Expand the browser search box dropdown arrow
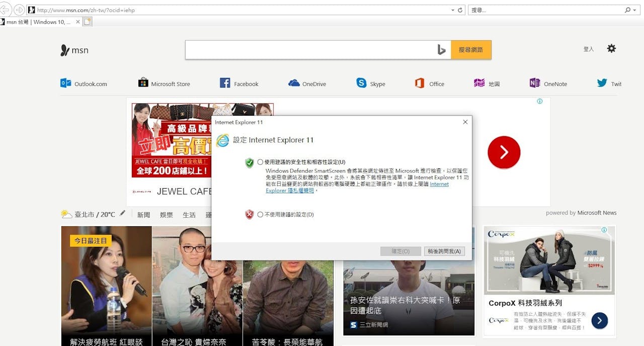This screenshot has width=644, height=346. point(634,10)
